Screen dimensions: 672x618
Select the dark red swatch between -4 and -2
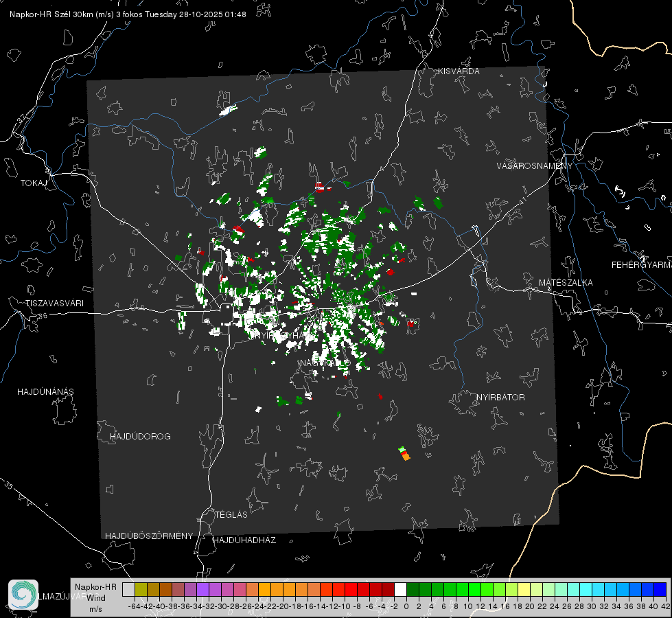pyautogui.click(x=388, y=590)
